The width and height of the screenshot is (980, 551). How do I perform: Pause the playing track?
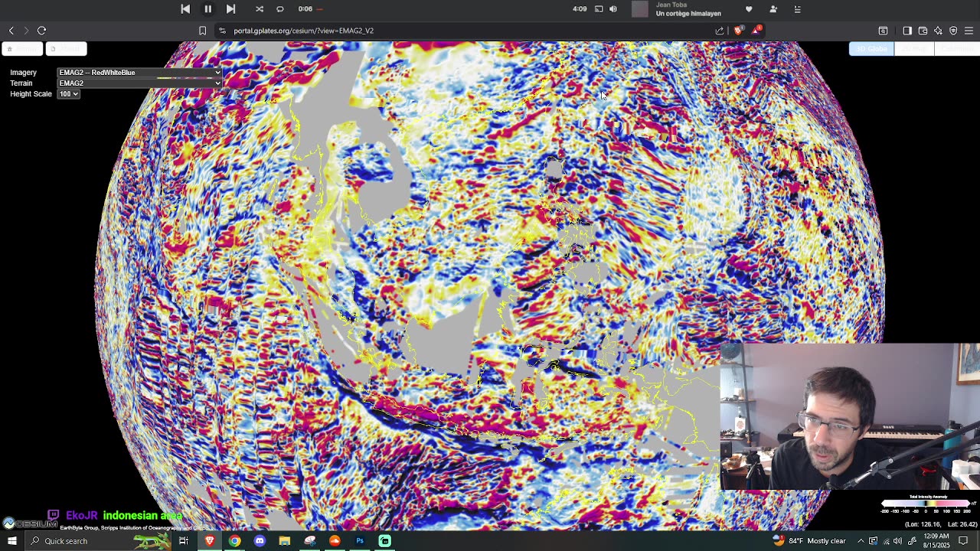[x=207, y=8]
